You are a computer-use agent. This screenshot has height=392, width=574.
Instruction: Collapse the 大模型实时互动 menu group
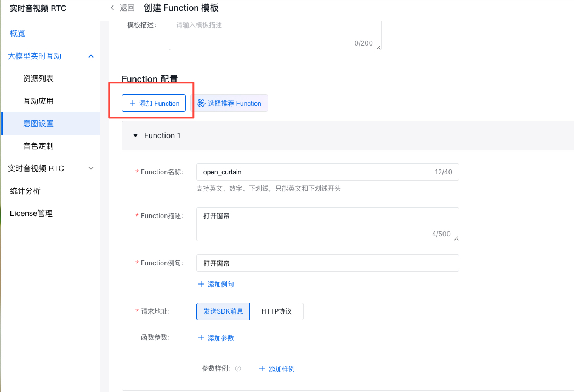pos(91,56)
